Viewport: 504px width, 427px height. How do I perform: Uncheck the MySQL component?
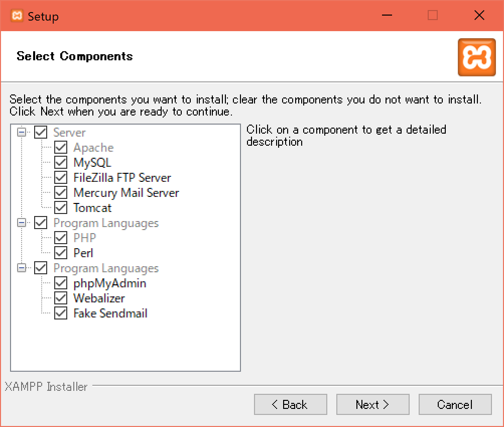(x=61, y=162)
